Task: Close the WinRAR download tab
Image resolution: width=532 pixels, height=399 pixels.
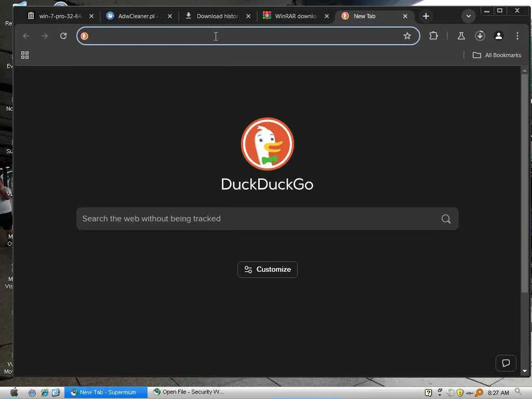Action: click(x=326, y=16)
